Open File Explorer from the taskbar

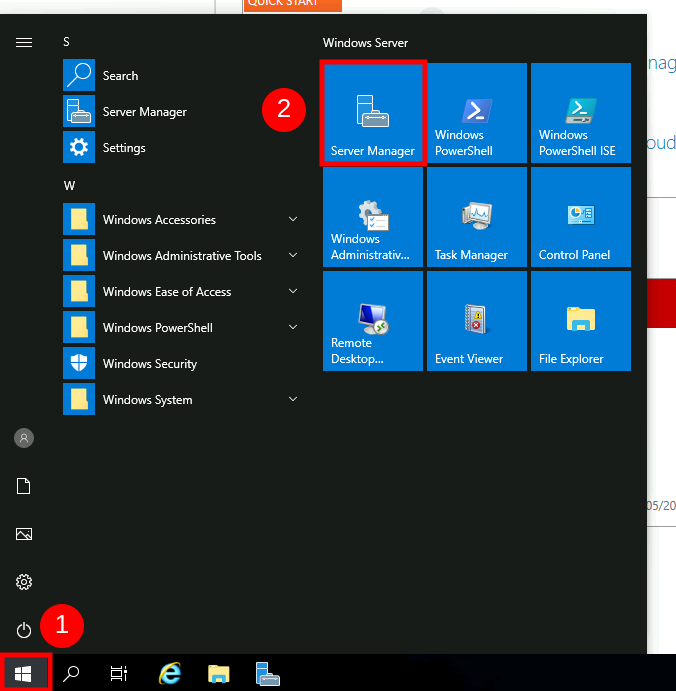[219, 673]
